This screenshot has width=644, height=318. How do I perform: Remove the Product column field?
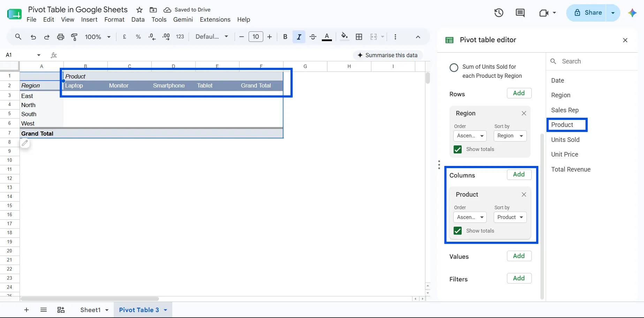[x=524, y=195]
